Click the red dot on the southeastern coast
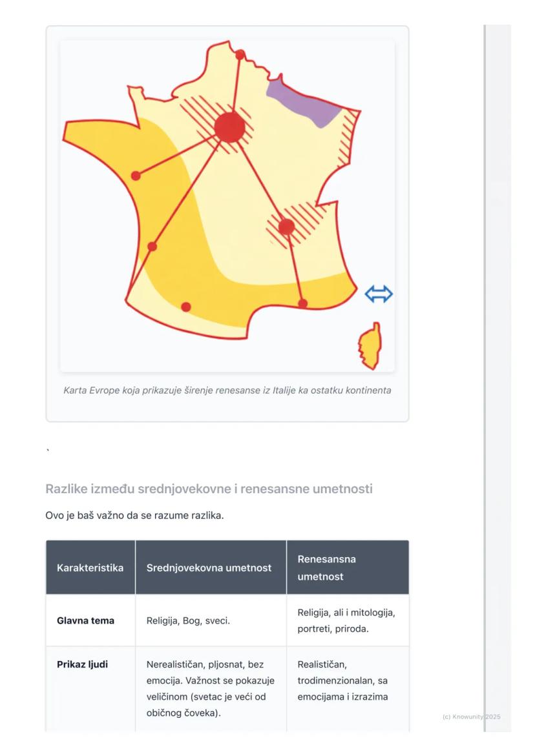The image size is (535, 756). tap(302, 303)
